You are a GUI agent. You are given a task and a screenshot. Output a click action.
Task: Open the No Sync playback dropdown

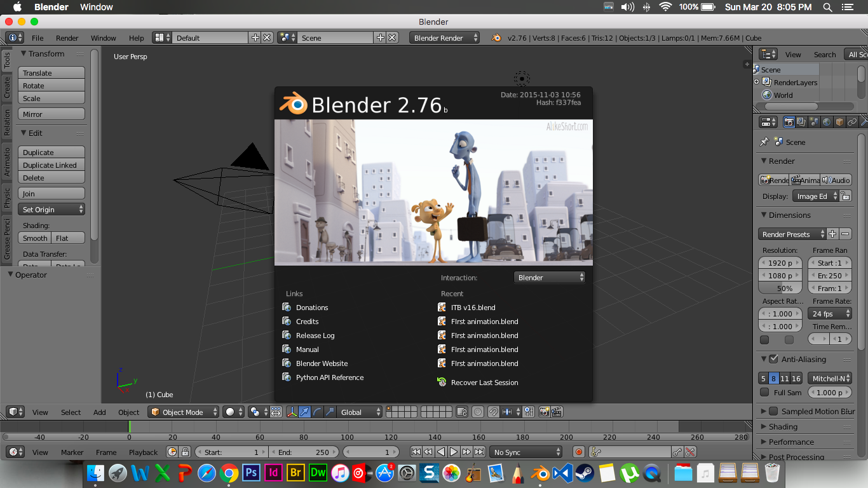point(526,452)
